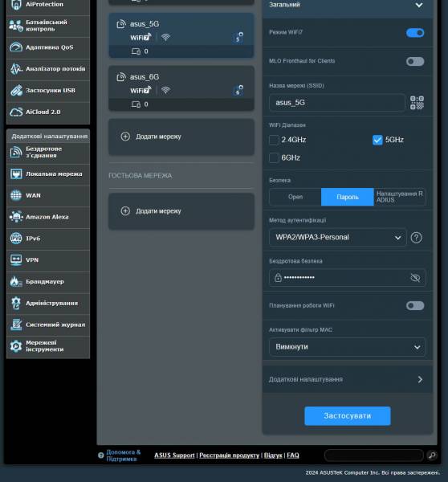Image resolution: width=448 pixels, height=482 pixels.
Task: Check the 6GHz band checkbox
Action: 274,157
